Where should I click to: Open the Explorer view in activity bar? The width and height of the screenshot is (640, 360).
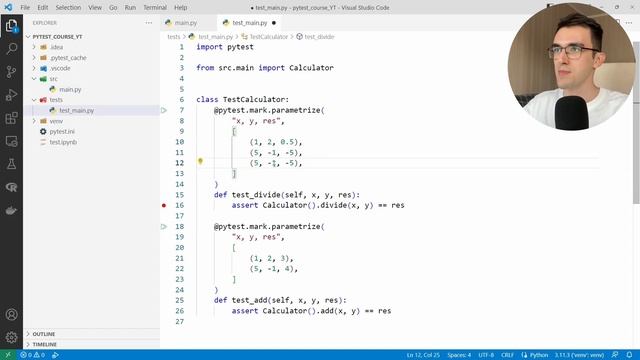tap(11, 26)
